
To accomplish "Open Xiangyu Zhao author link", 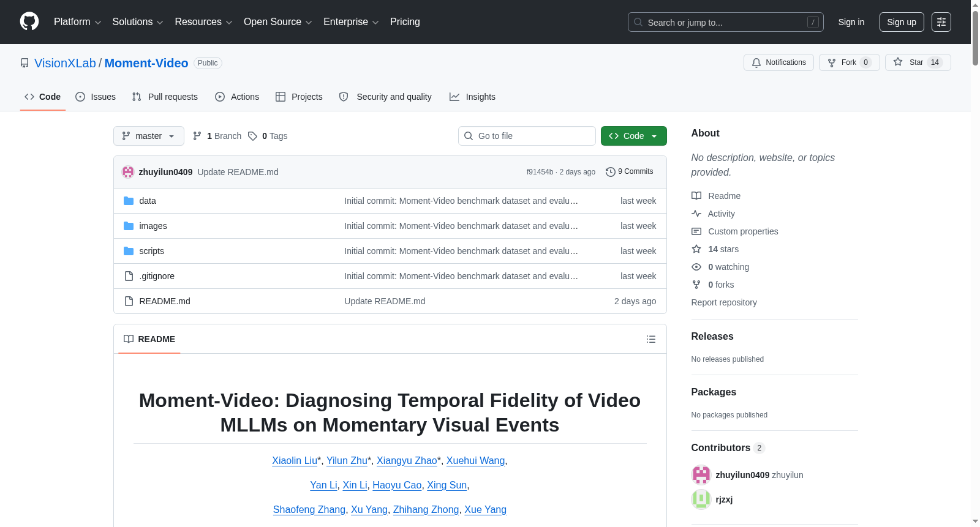I will coord(407,460).
